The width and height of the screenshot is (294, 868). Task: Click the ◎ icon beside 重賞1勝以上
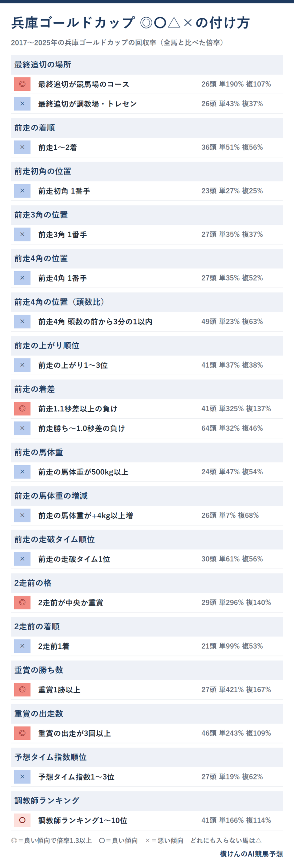point(22,690)
